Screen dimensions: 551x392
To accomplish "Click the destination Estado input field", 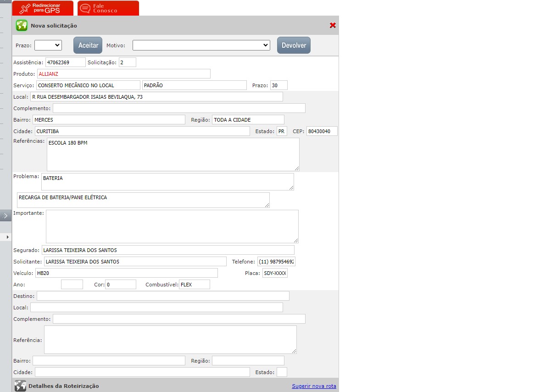I will (282, 372).
